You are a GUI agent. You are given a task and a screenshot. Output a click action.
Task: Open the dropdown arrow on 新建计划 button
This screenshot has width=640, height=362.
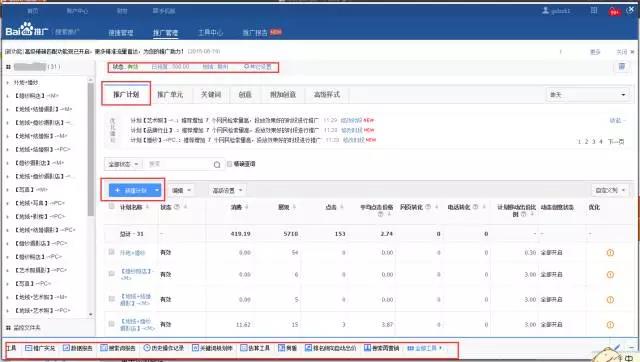[x=157, y=190]
